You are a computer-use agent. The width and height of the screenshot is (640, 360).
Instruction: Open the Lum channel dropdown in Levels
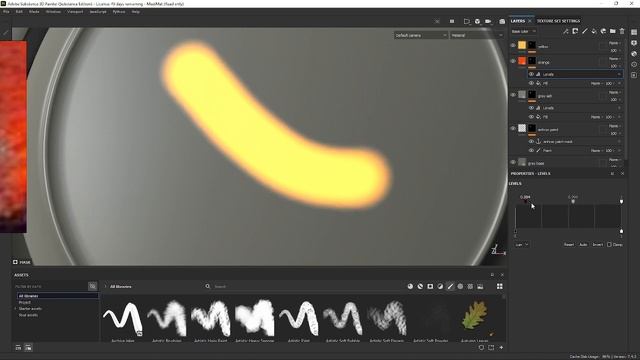click(x=522, y=244)
